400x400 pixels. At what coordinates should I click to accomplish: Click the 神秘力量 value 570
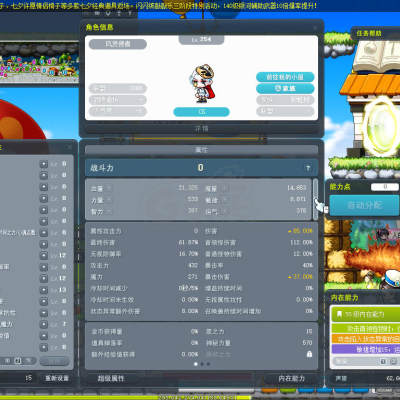(307, 343)
